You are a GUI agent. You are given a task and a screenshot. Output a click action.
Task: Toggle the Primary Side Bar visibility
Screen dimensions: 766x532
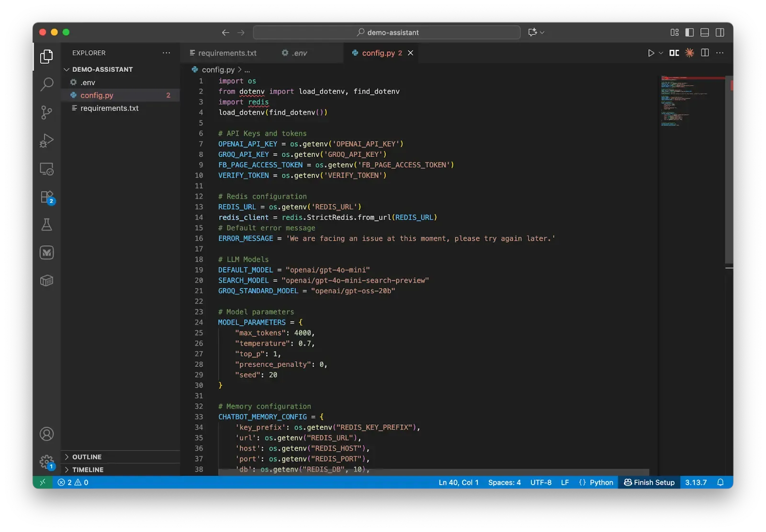(x=689, y=33)
